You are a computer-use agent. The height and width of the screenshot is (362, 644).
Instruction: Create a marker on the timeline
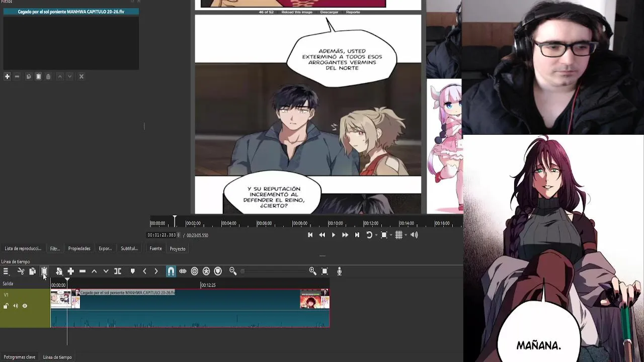click(x=132, y=271)
